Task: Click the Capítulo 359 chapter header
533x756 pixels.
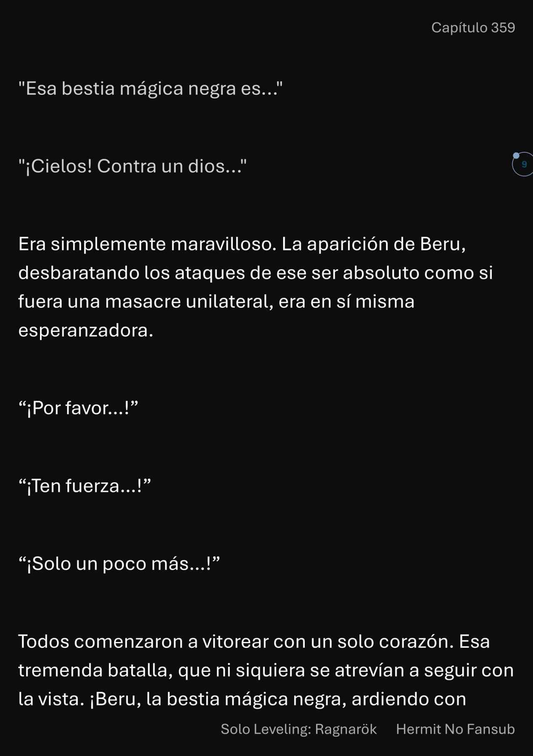Action: tap(473, 27)
